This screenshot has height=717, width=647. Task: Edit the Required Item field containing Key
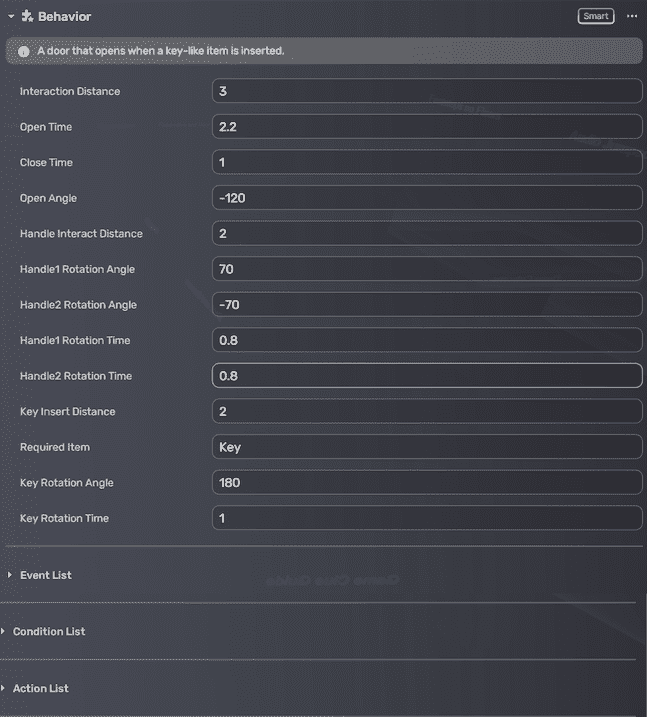(x=427, y=447)
